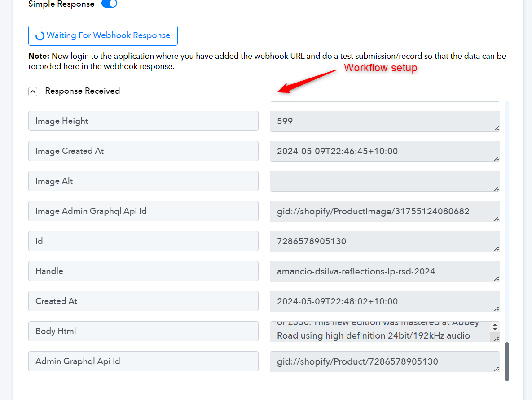
Task: Select the Image Height value 599 field
Action: pos(384,121)
